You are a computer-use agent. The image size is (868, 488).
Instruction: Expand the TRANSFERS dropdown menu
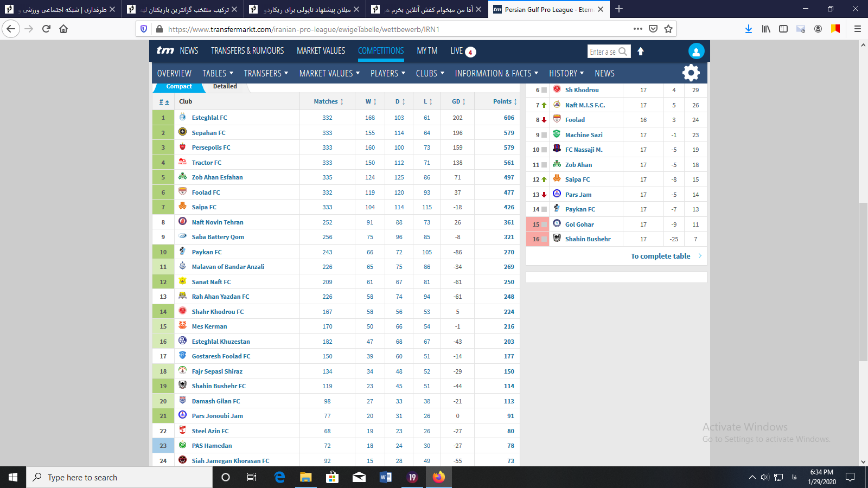pyautogui.click(x=266, y=73)
